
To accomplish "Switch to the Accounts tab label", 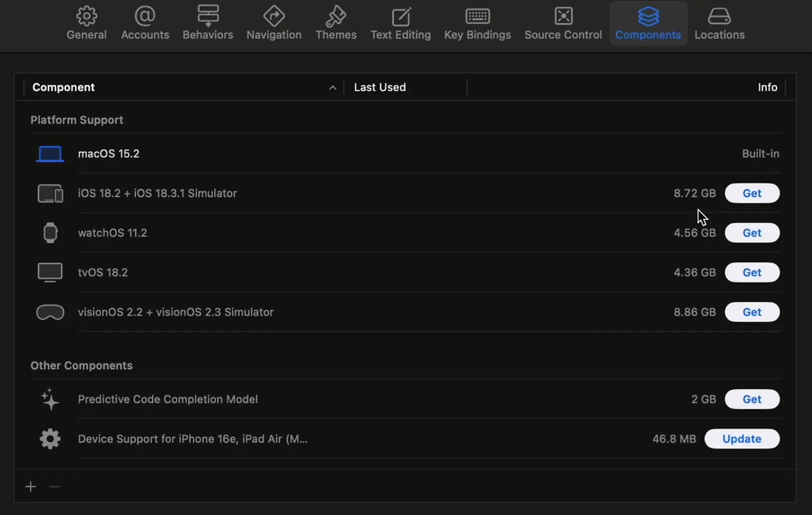I will point(145,35).
